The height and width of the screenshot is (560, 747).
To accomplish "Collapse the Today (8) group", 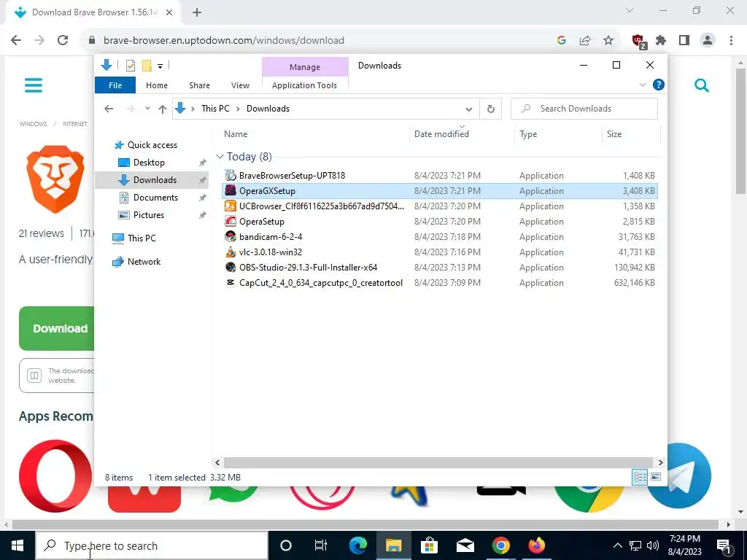I will pos(220,157).
